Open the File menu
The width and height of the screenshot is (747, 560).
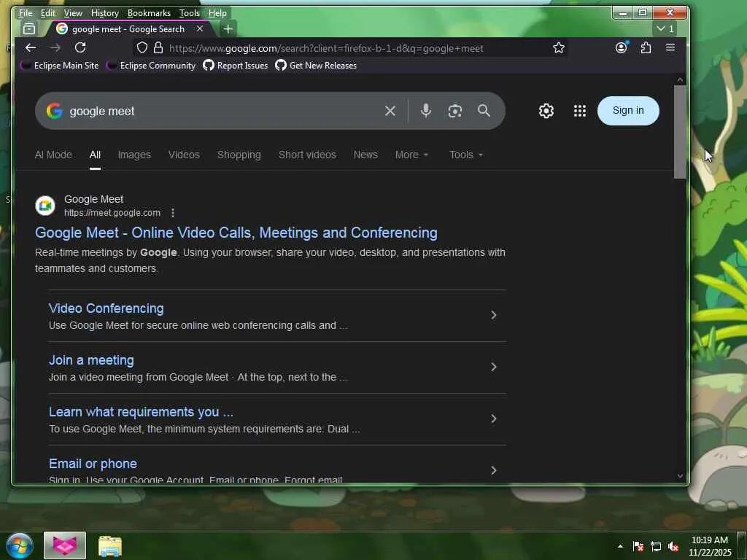click(26, 13)
